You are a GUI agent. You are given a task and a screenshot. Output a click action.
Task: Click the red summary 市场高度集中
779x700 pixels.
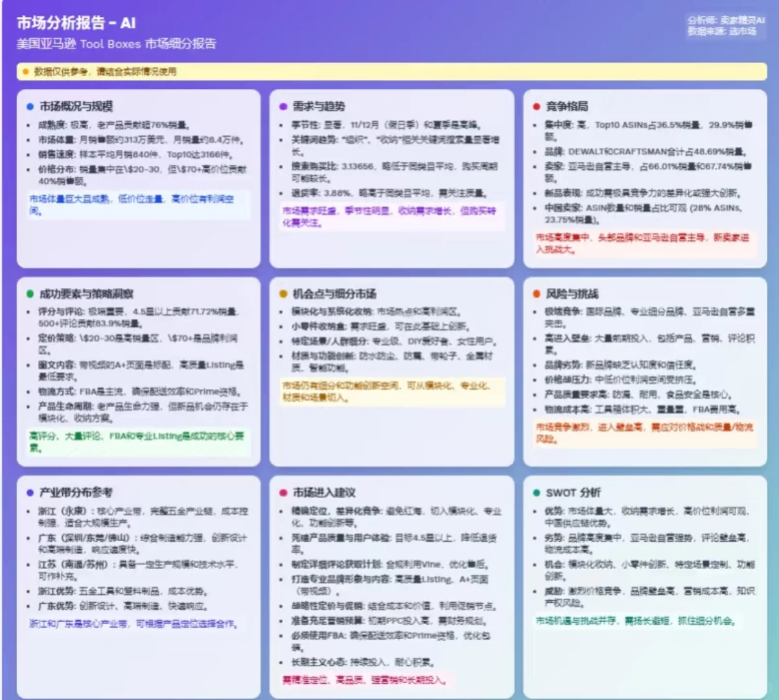tap(642, 243)
